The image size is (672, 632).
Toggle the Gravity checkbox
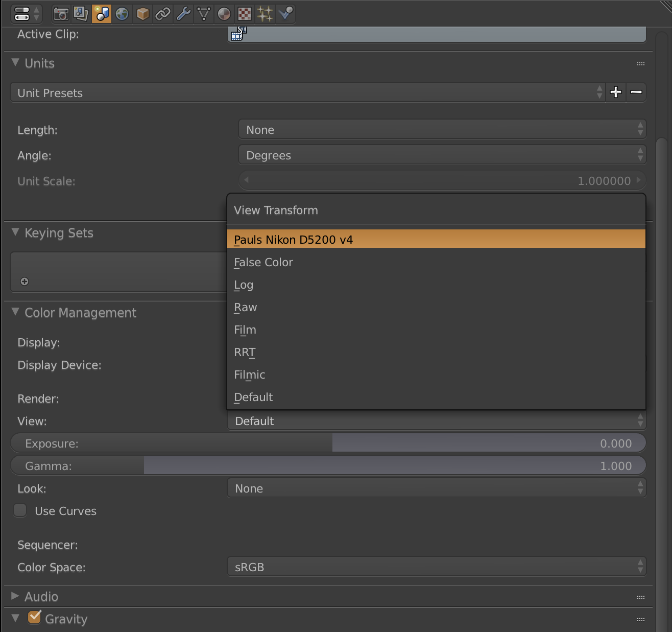coord(34,618)
